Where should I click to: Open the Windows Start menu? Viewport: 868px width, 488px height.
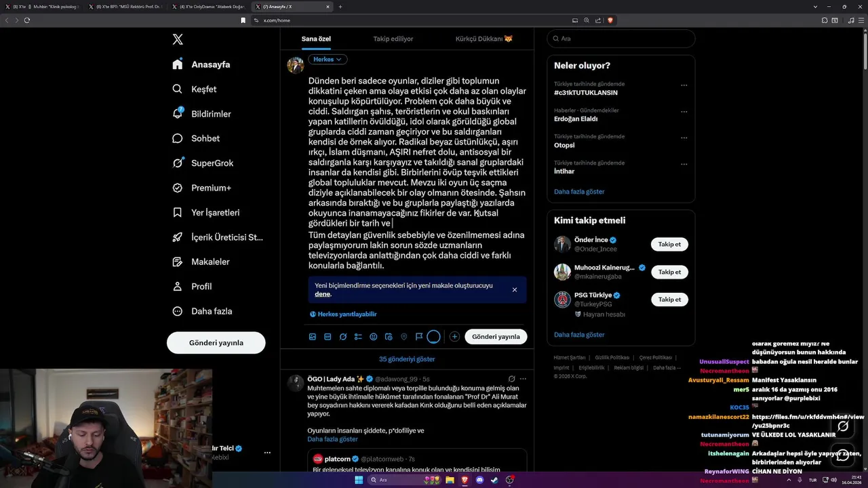(359, 480)
